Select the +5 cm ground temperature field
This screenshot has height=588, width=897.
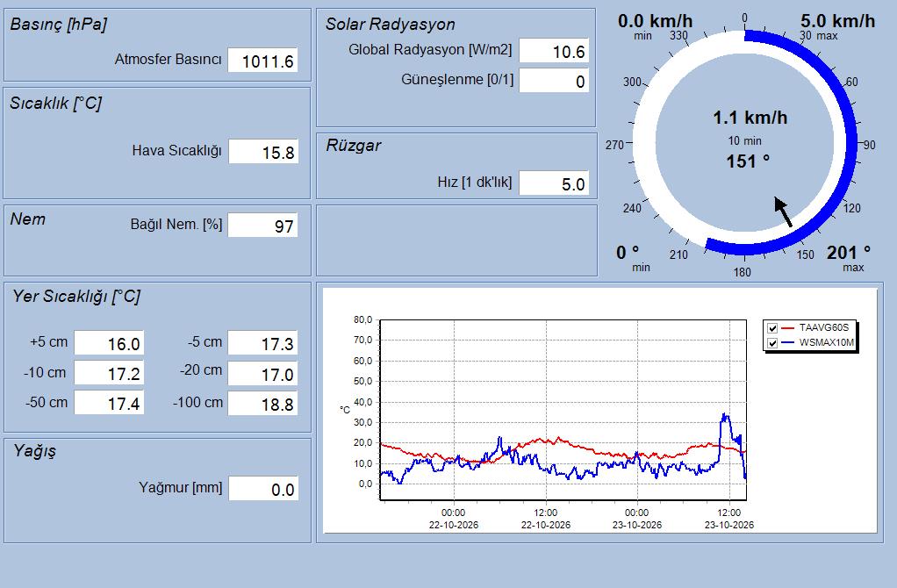click(109, 343)
